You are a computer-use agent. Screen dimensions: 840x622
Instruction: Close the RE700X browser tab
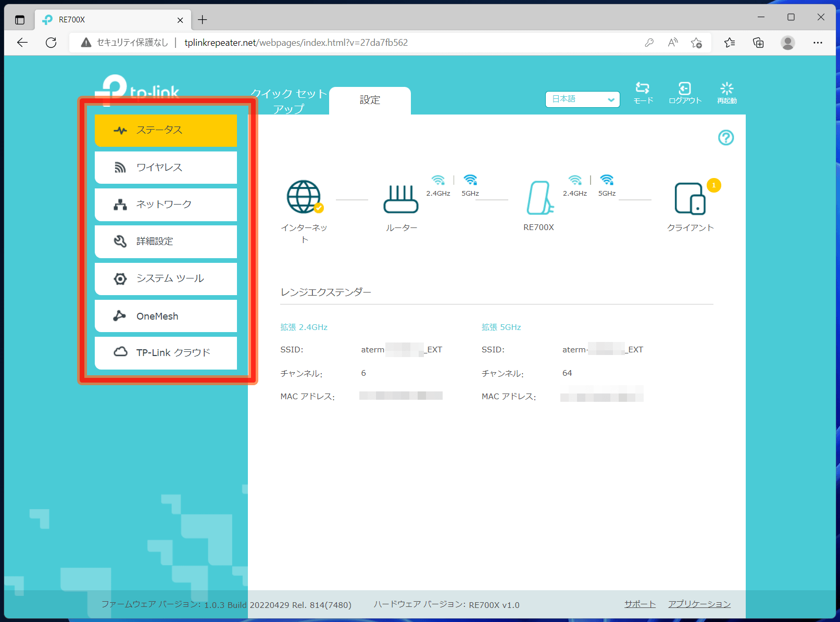pos(180,20)
